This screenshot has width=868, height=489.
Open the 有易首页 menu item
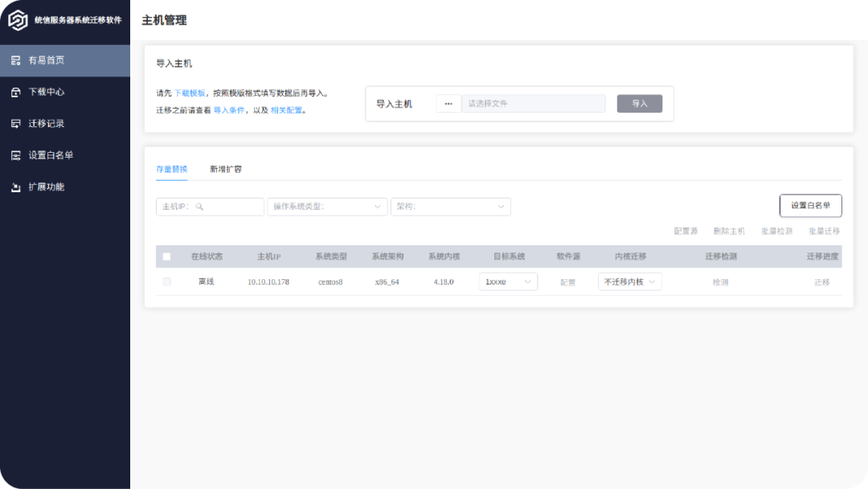[x=65, y=60]
